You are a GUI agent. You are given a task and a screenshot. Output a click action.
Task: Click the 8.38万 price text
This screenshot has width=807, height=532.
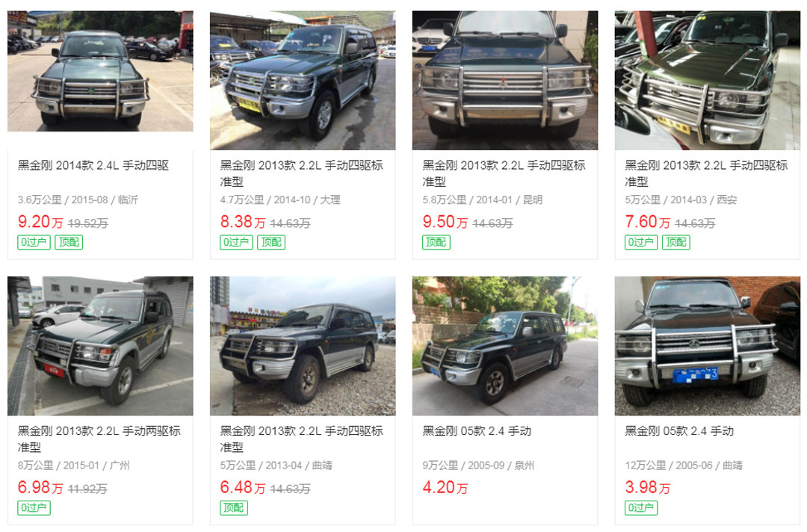[x=243, y=222]
